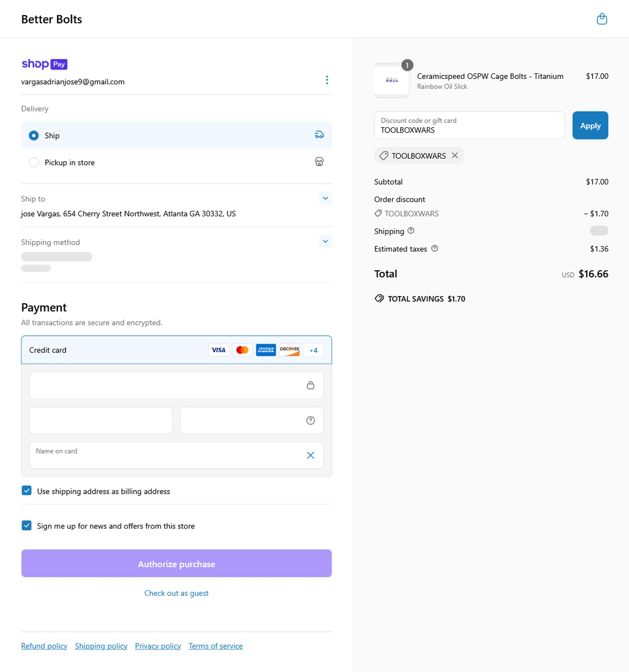629x672 pixels.
Task: Click Authorize purchase button
Action: [177, 564]
